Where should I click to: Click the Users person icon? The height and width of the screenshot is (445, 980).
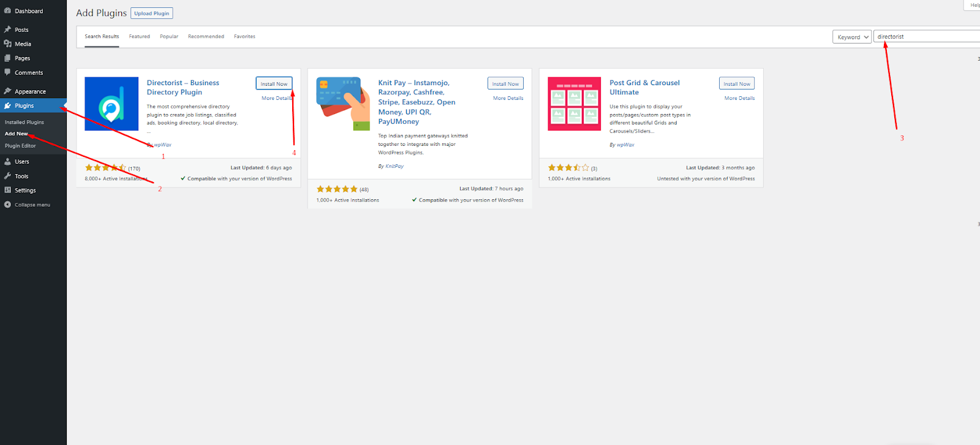tap(7, 161)
